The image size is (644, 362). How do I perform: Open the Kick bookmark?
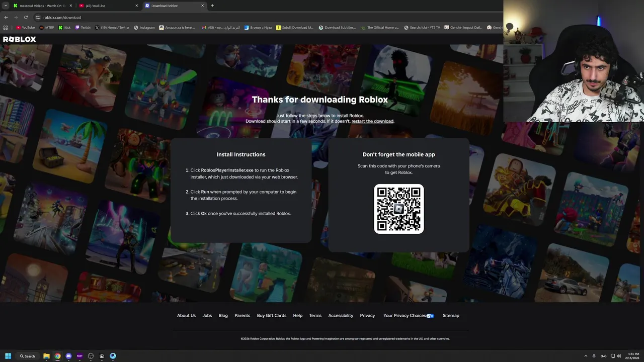tap(64, 28)
